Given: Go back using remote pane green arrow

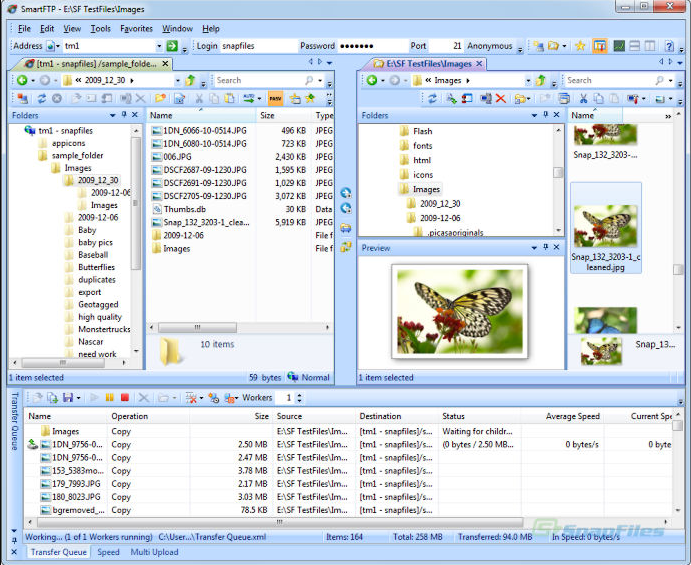Looking at the screenshot, I should click(21, 80).
